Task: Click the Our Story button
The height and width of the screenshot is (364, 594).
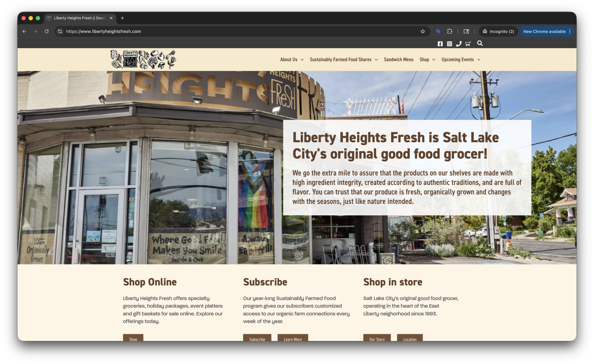Action: click(x=377, y=338)
